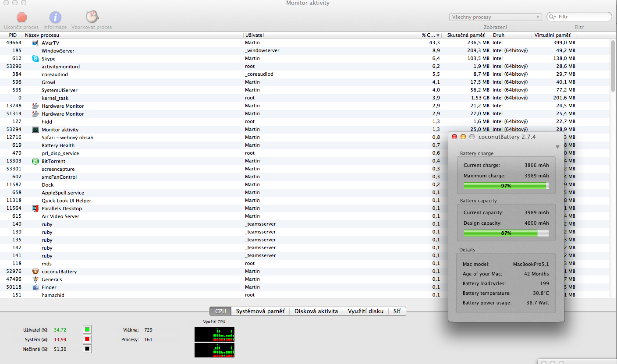The width and height of the screenshot is (617, 364).
Task: Switch to Disková aktivita tab
Action: pyautogui.click(x=316, y=311)
